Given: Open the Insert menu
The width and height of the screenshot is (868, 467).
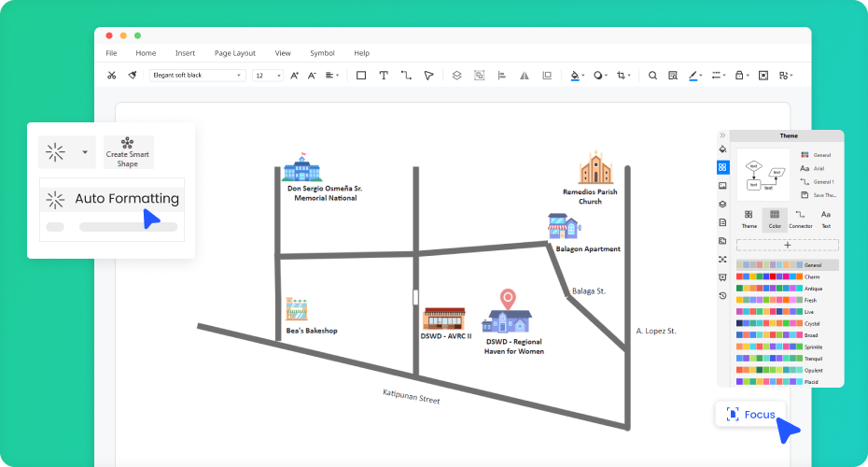Looking at the screenshot, I should [x=185, y=53].
